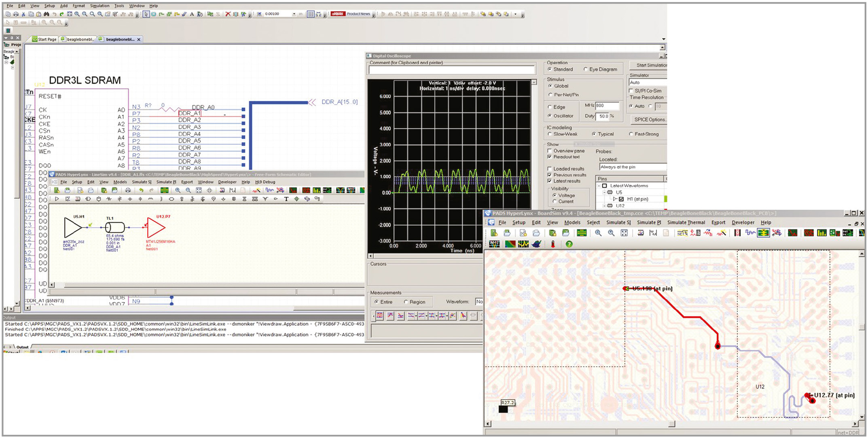Switch to the Start Page tab
This screenshot has height=438, width=868.
44,39
